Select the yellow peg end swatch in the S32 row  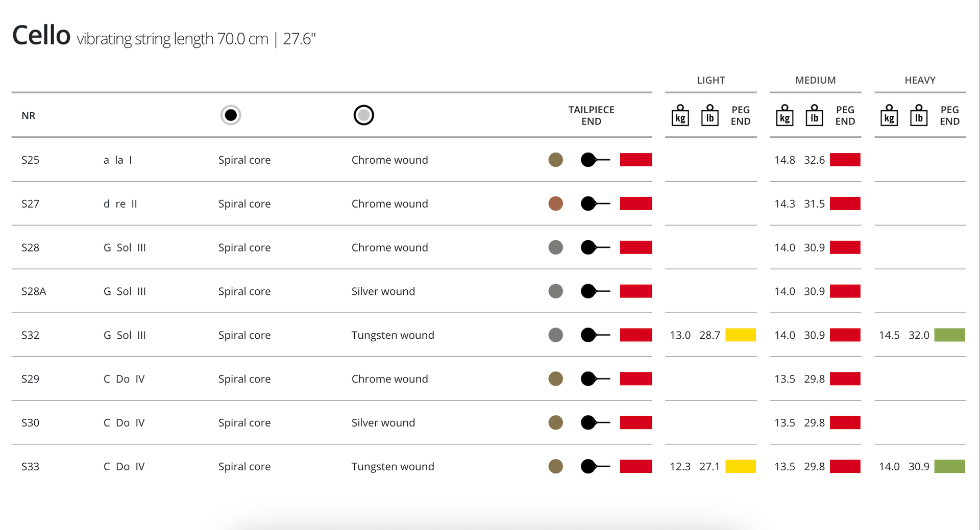(x=740, y=335)
